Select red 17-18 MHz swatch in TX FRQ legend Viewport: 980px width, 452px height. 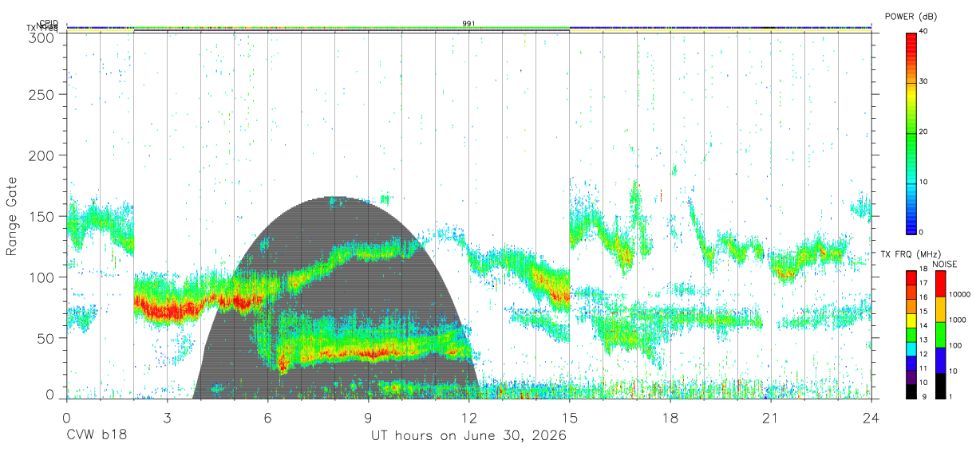(911, 277)
